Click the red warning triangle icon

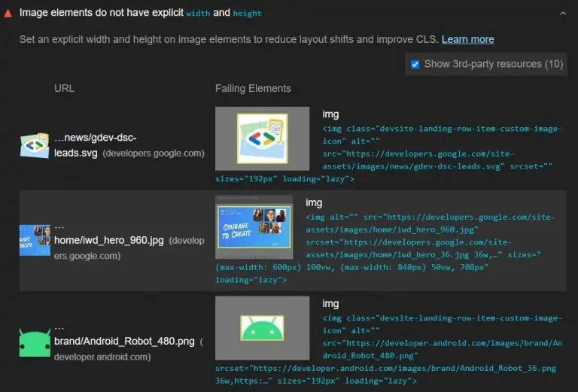click(x=8, y=14)
